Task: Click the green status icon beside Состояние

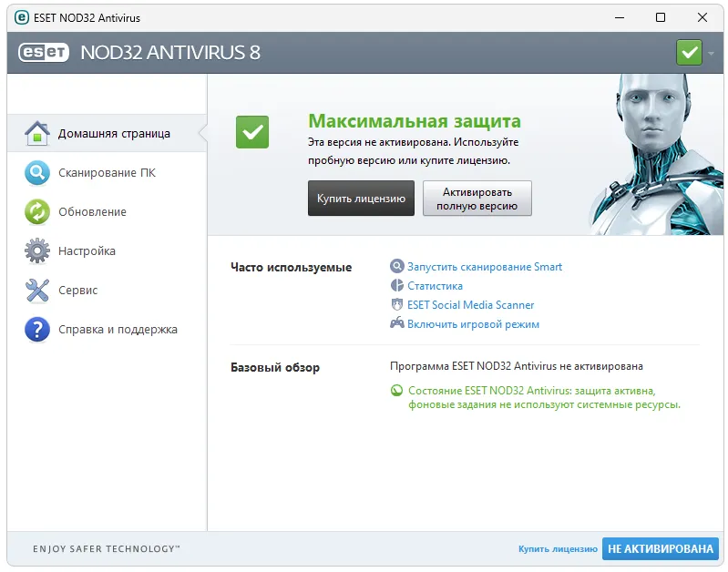Action: [x=396, y=391]
